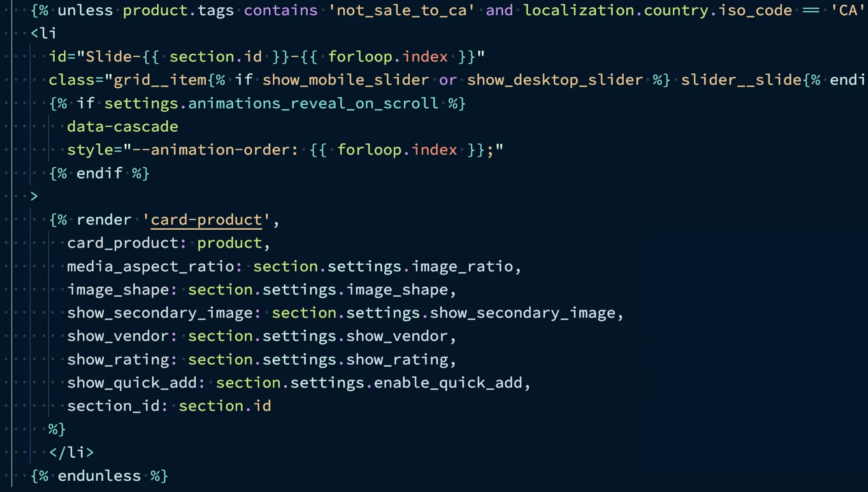Click the 'contains' operator
The image size is (868, 492).
point(281,10)
